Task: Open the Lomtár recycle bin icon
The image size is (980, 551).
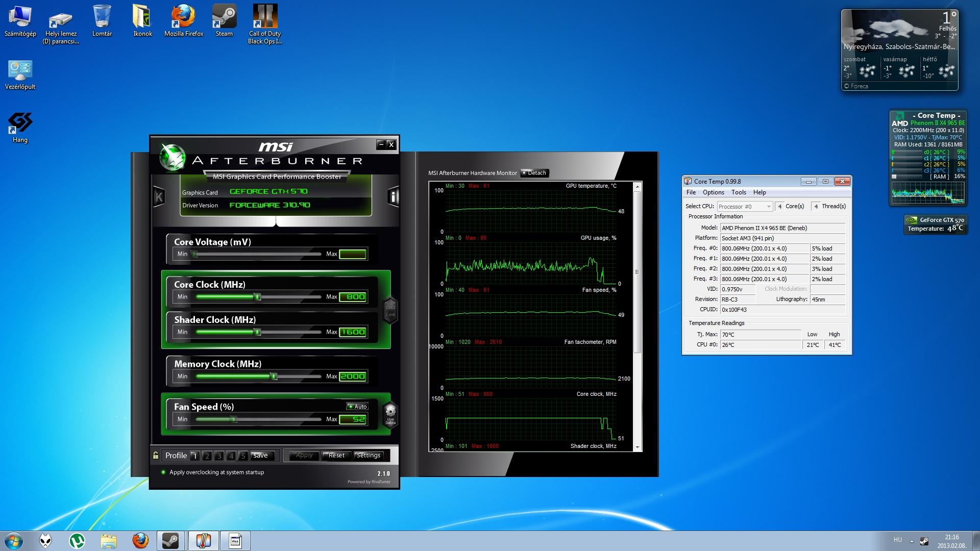Action: click(x=102, y=21)
